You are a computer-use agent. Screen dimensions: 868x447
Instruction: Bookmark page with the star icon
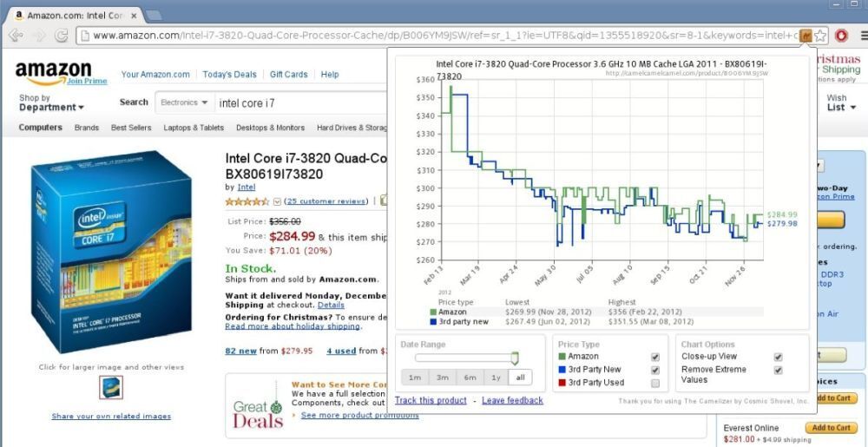[x=820, y=36]
